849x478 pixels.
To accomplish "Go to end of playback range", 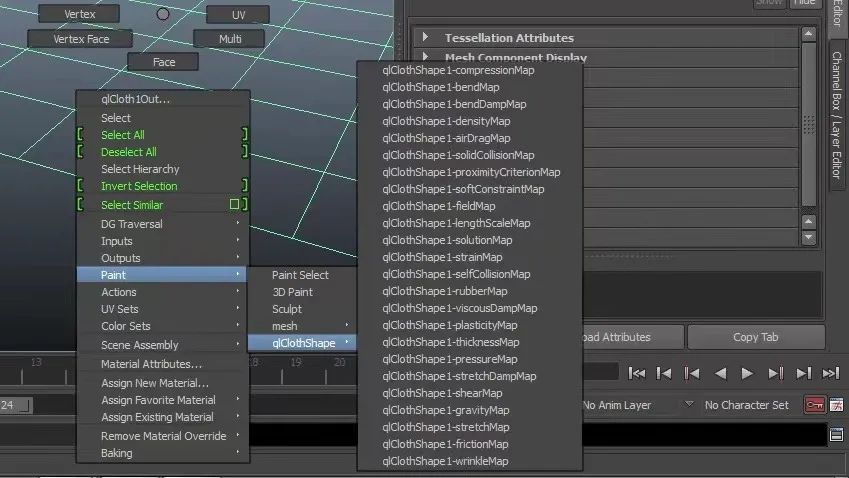I will tap(831, 373).
